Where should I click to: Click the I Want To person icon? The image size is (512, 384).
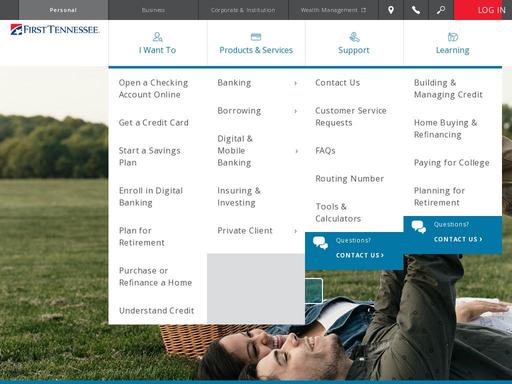pos(157,37)
